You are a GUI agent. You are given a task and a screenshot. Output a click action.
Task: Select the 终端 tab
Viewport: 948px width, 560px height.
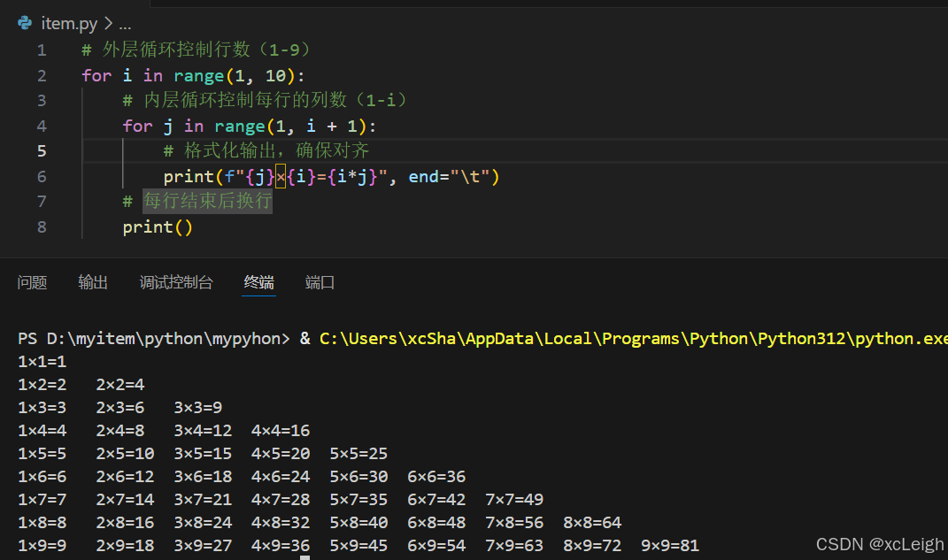[x=258, y=282]
